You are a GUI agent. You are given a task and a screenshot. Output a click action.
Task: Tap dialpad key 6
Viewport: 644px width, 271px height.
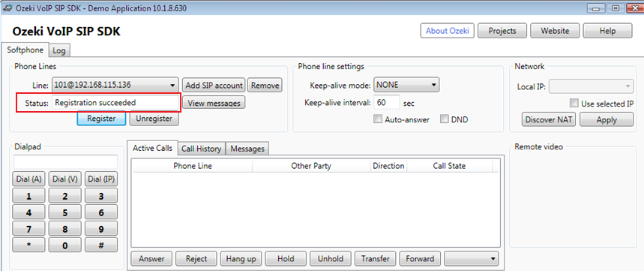click(101, 212)
